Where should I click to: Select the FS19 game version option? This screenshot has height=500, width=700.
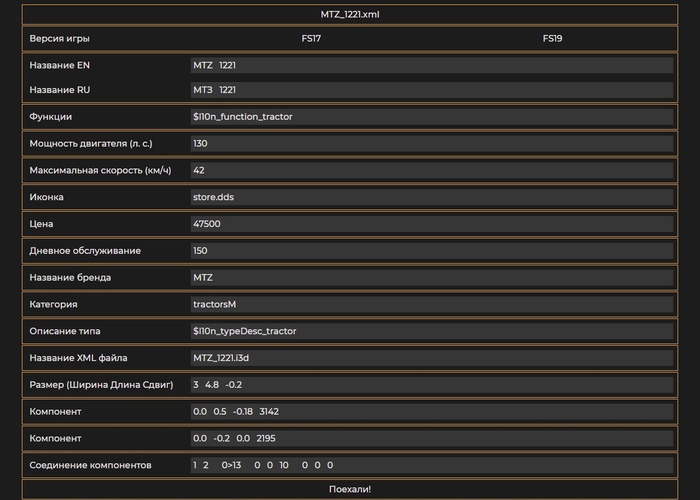click(552, 38)
